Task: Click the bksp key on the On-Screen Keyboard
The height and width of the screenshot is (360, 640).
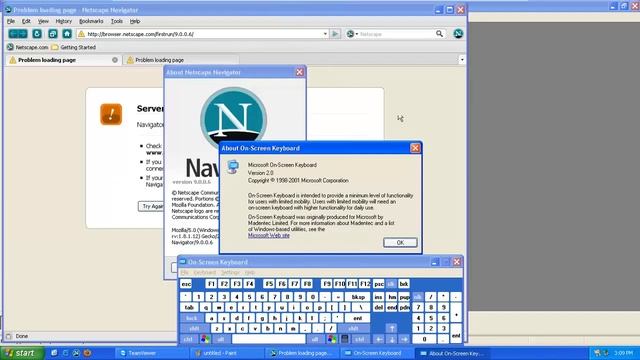Action: tap(358, 297)
